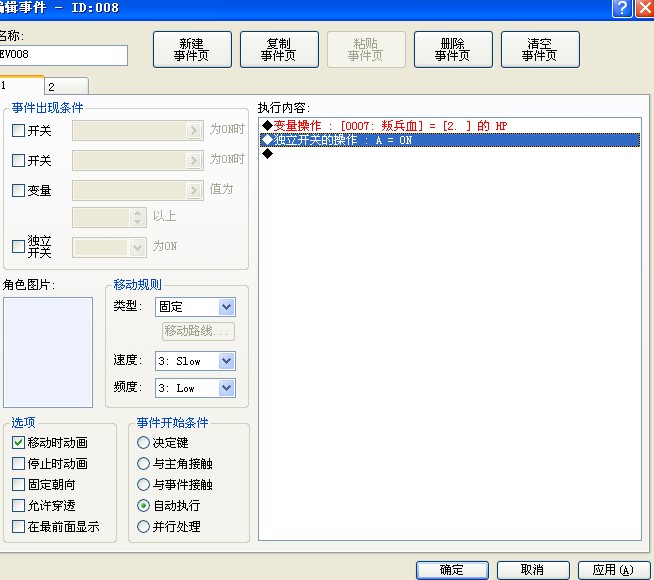This screenshot has height=580, width=654.
Task: Open the 频度 frequency dropdown
Action: (x=226, y=388)
